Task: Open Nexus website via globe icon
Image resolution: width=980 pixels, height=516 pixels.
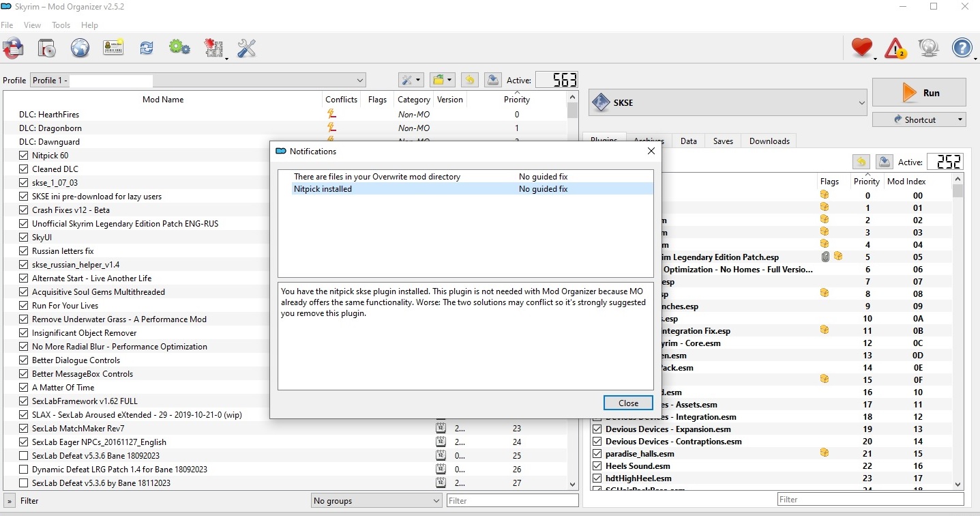Action: coord(80,48)
